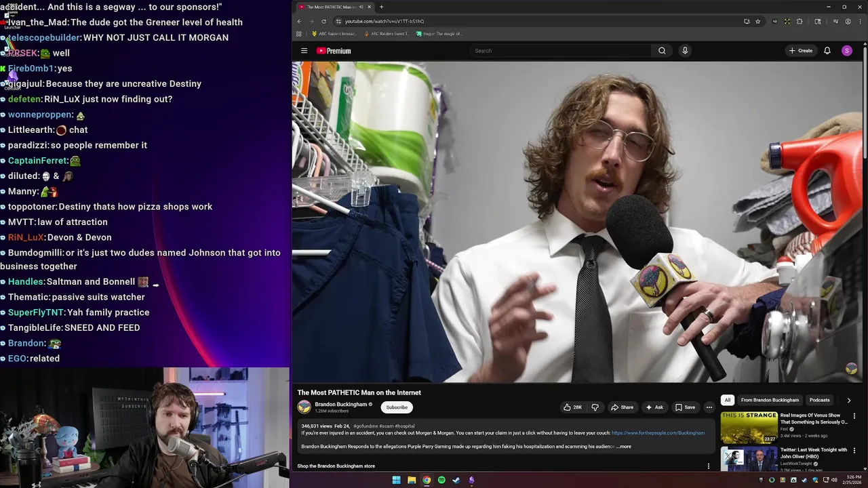Open clock and date 3:26 PM
This screenshot has width=868, height=488.
pos(852,480)
